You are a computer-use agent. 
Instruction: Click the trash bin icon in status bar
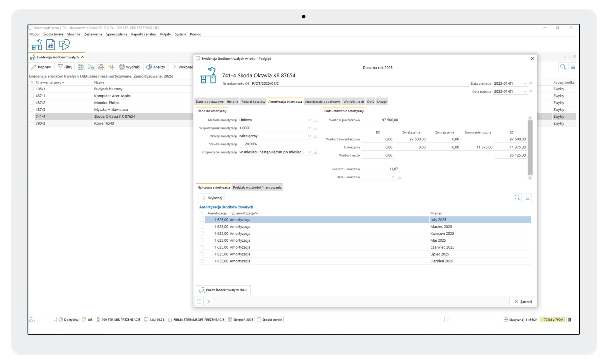pyautogui.click(x=570, y=320)
